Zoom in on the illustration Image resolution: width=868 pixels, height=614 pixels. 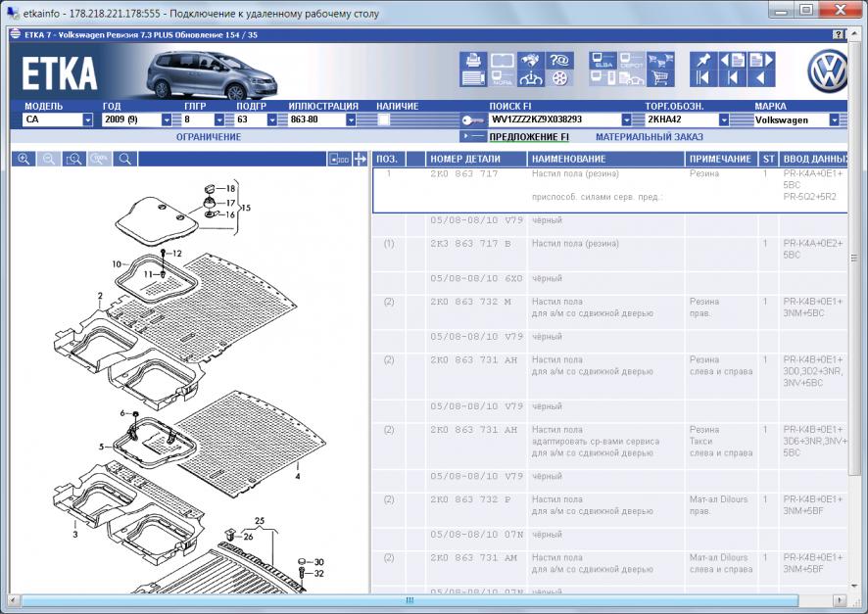coord(24,160)
